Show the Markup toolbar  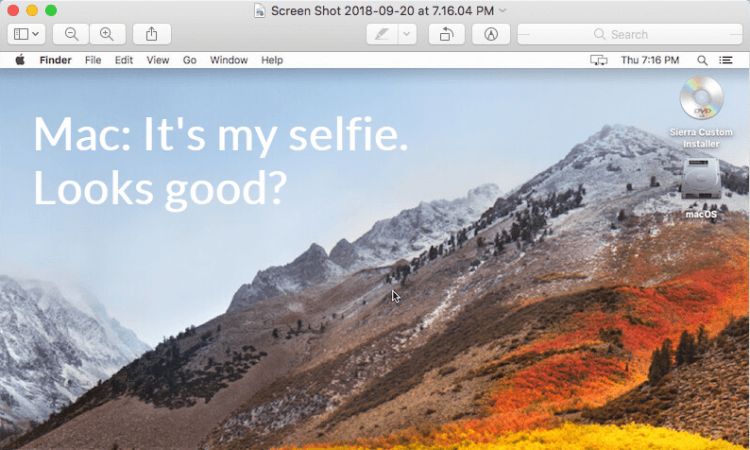point(491,34)
